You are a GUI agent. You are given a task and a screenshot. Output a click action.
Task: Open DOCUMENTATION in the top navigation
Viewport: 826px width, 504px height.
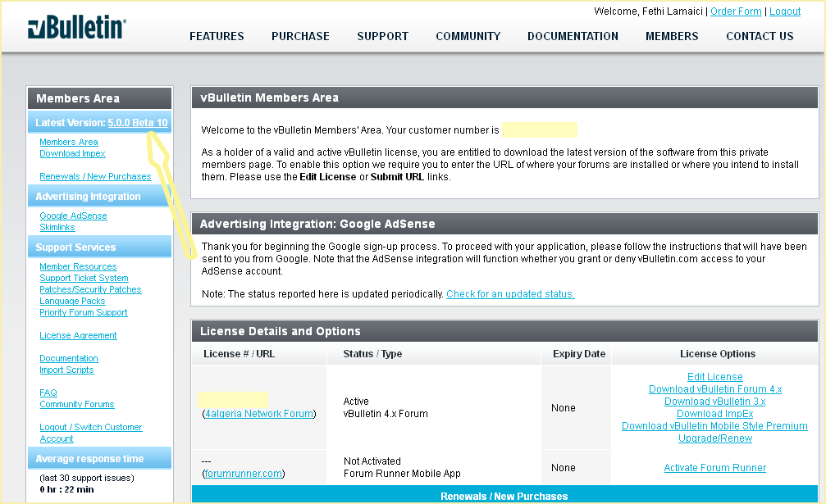click(x=573, y=36)
